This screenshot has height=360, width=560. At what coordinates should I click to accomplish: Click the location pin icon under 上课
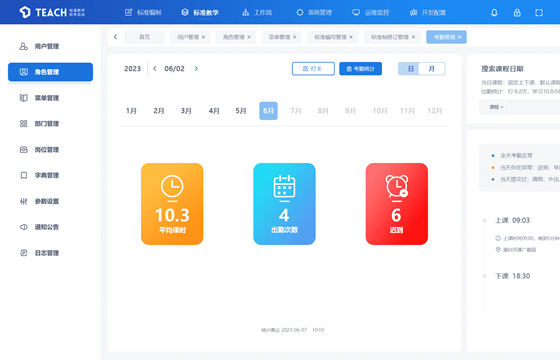pos(498,250)
